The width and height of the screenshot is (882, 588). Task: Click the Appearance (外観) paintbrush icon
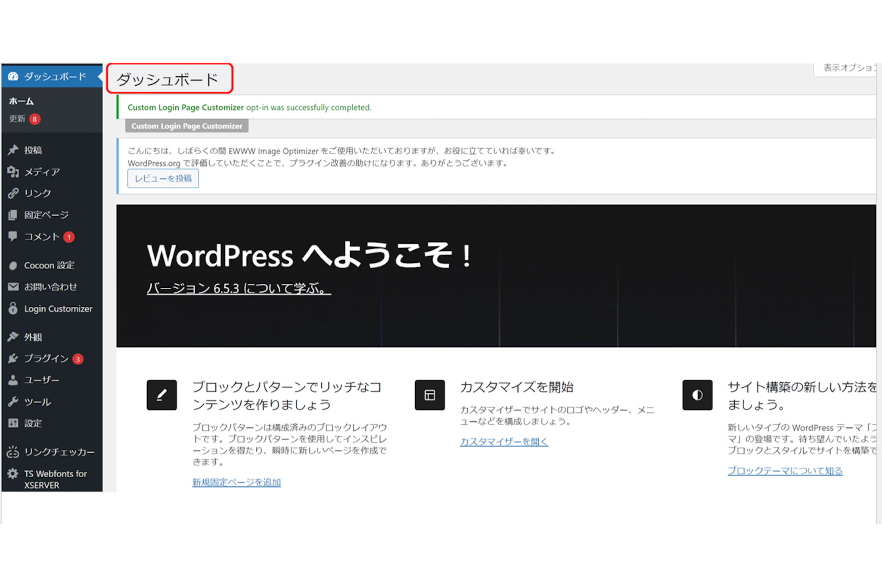(x=13, y=337)
